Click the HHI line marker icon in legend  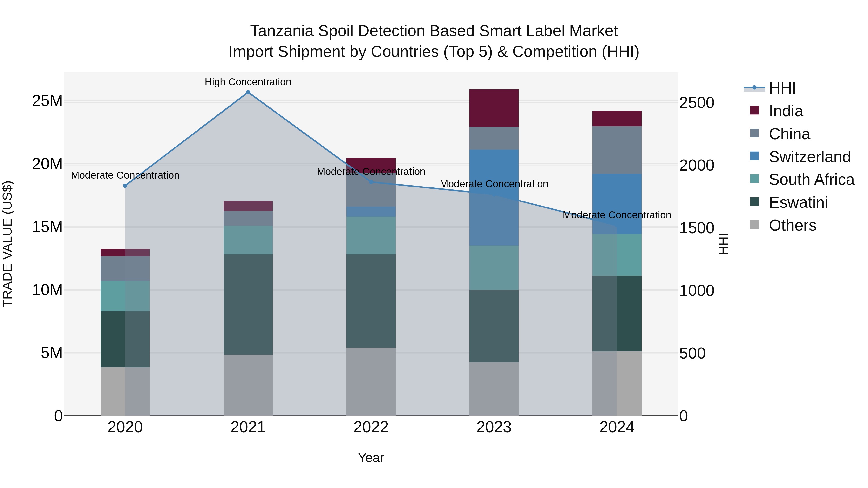[754, 88]
